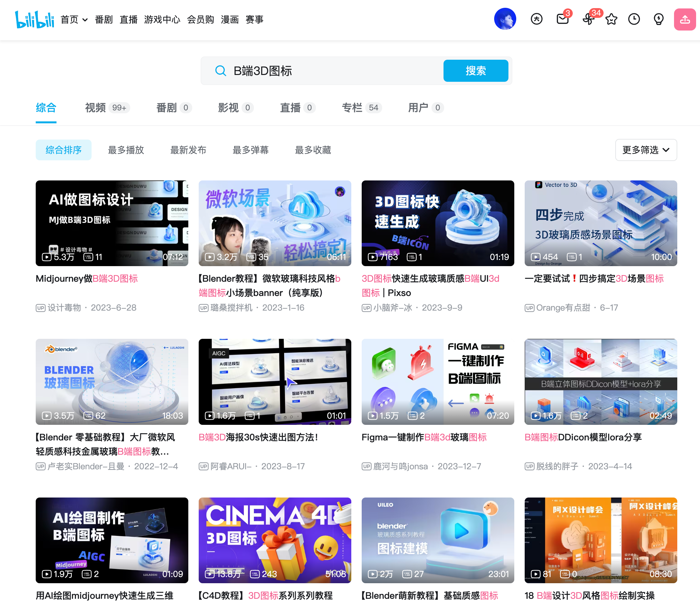This screenshot has height=603, width=700.
Task: Sort by 最多弹幕
Action: point(251,150)
